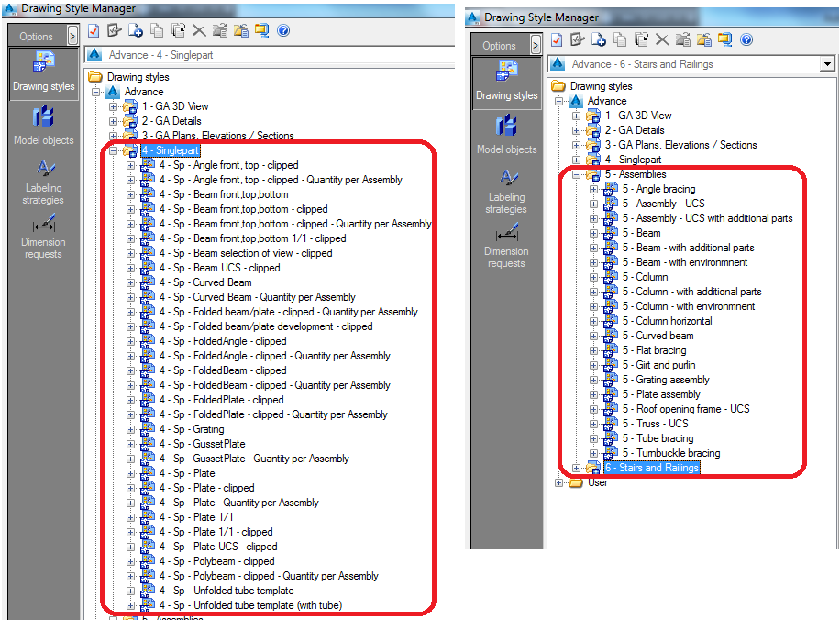Select Labeling strategies in left window sidebar
The image size is (840, 630).
[43, 182]
